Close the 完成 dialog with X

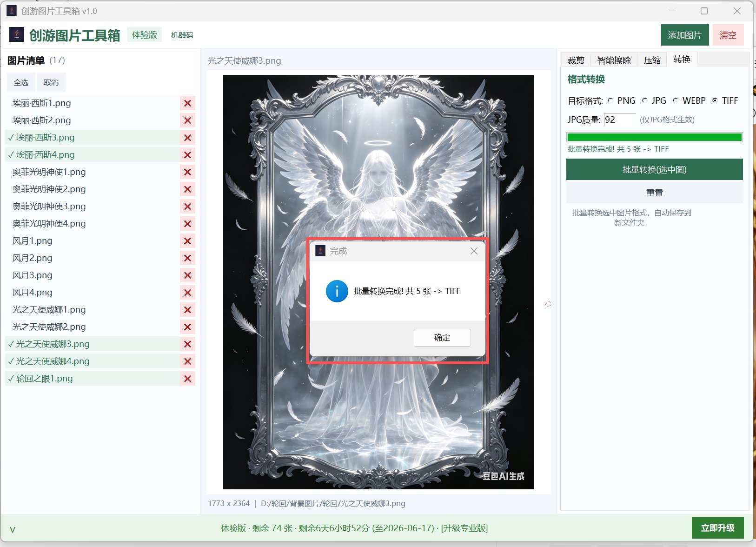474,251
